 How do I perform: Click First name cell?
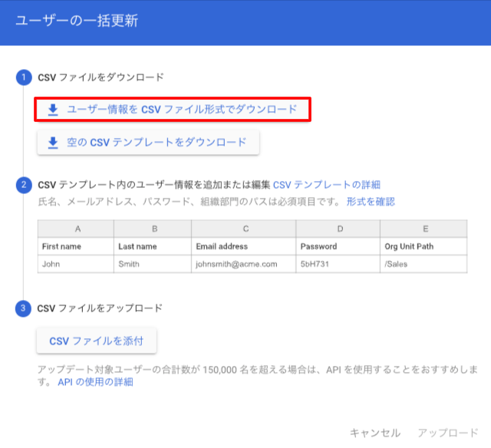76,246
